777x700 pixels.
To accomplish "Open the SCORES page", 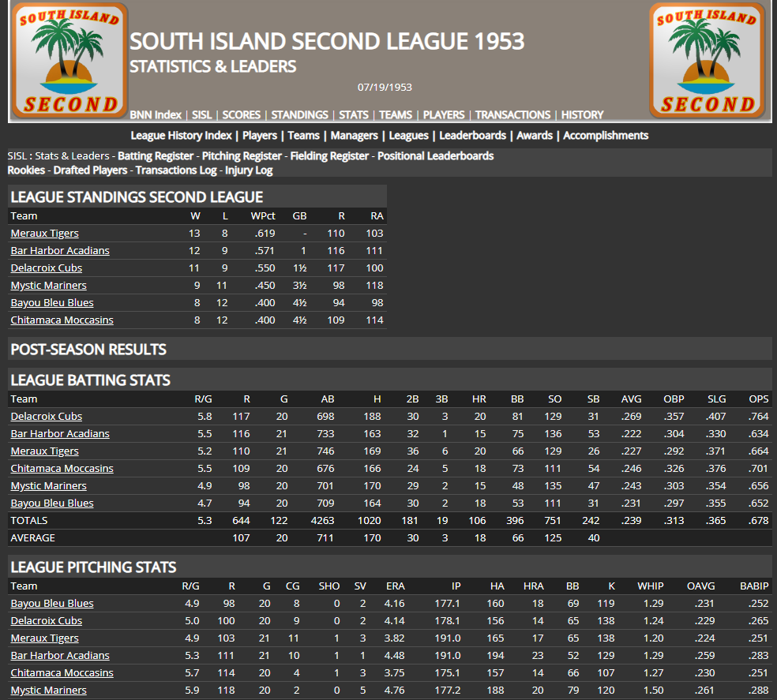I will point(241,114).
